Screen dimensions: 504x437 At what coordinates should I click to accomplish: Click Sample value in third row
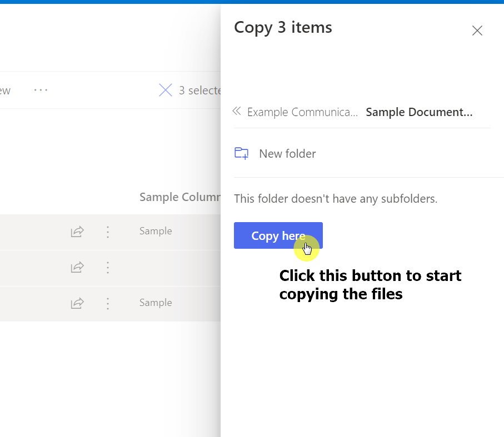pos(156,303)
